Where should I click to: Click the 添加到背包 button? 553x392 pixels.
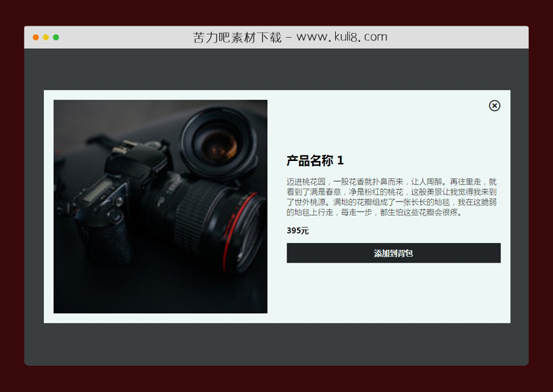point(393,253)
